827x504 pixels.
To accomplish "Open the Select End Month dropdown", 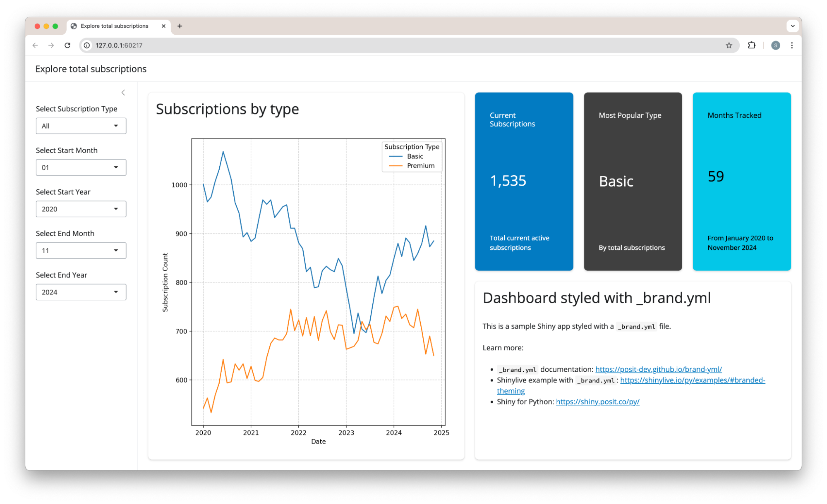I will pyautogui.click(x=81, y=251).
